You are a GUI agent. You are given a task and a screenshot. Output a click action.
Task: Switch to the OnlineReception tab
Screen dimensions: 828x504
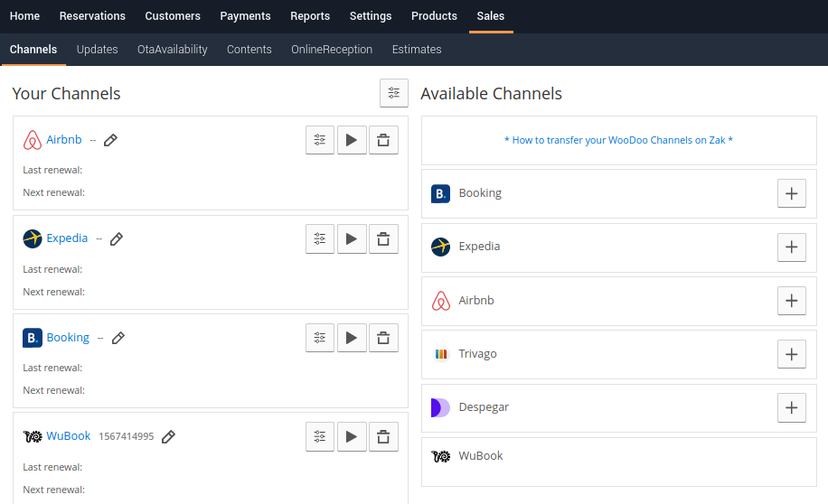(x=332, y=50)
